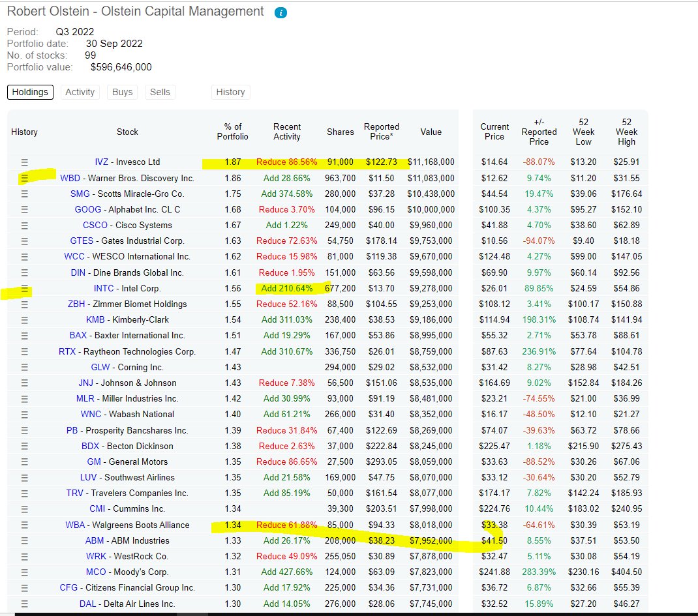Click the info icon beside Olstein Capital Management

281,12
